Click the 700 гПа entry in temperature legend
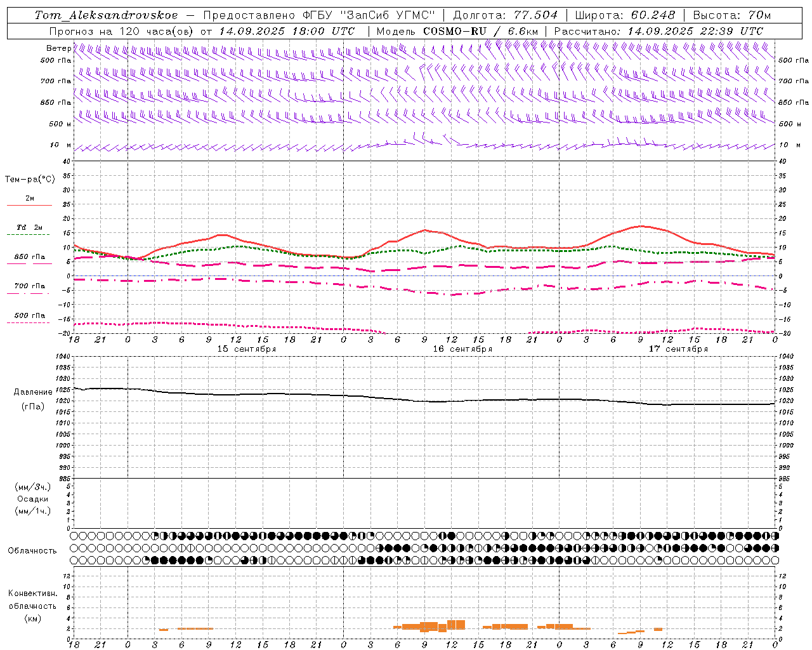Viewport: 812px width, 650px height. [x=30, y=286]
